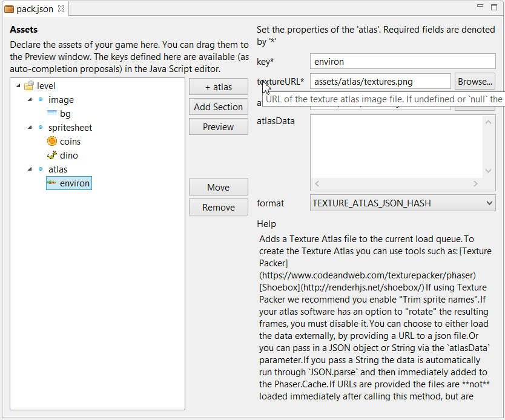Select the spritesheet section label
Viewport: 505px width, 420px height.
coord(70,128)
